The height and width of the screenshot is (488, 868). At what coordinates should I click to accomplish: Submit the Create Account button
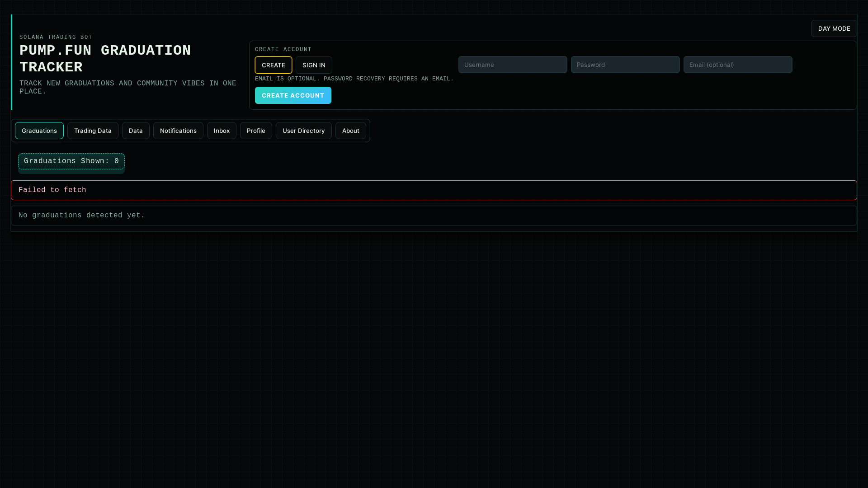(293, 95)
